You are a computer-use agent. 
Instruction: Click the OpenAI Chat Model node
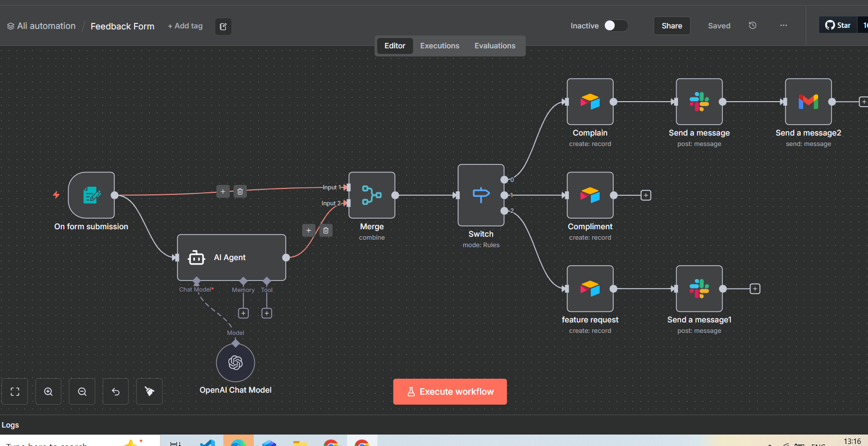pyautogui.click(x=235, y=363)
